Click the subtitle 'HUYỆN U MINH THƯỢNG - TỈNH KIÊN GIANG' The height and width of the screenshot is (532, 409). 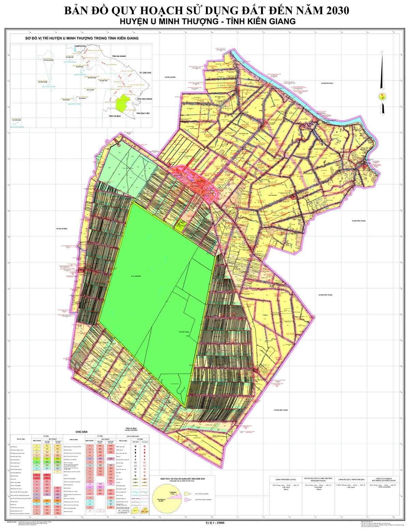click(207, 21)
